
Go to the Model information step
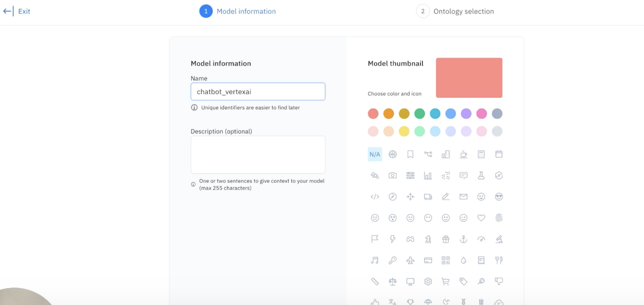238,11
